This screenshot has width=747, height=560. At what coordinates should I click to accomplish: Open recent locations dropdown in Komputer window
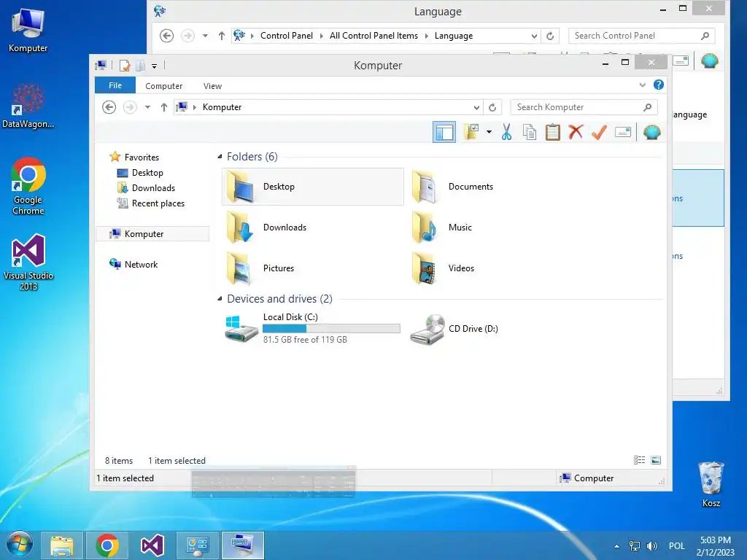(x=147, y=107)
